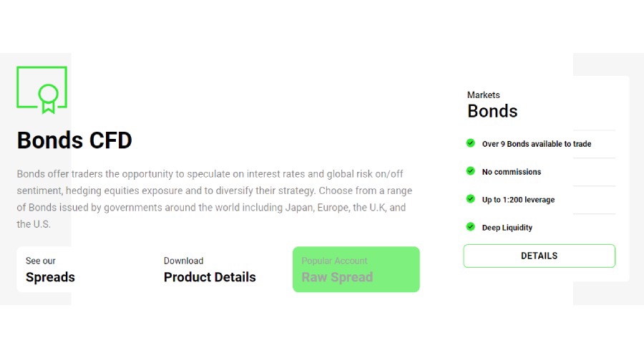Click the small "See our" label
The height and width of the screenshot is (358, 644).
tap(41, 261)
